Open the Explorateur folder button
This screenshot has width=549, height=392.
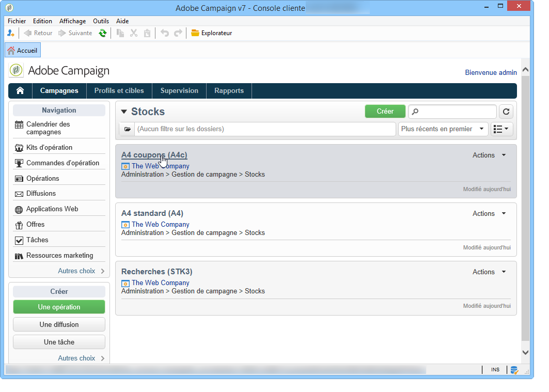click(x=211, y=33)
